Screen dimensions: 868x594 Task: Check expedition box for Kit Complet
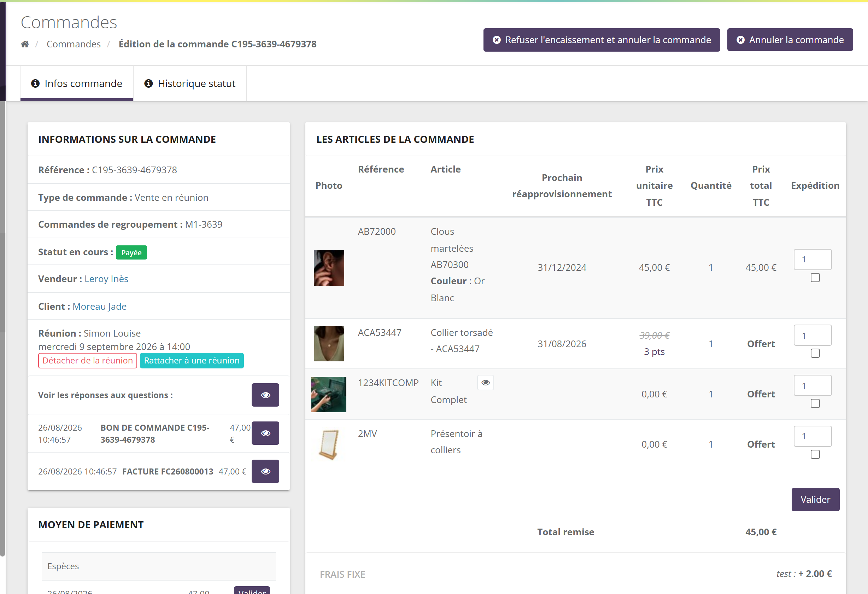[x=815, y=403]
